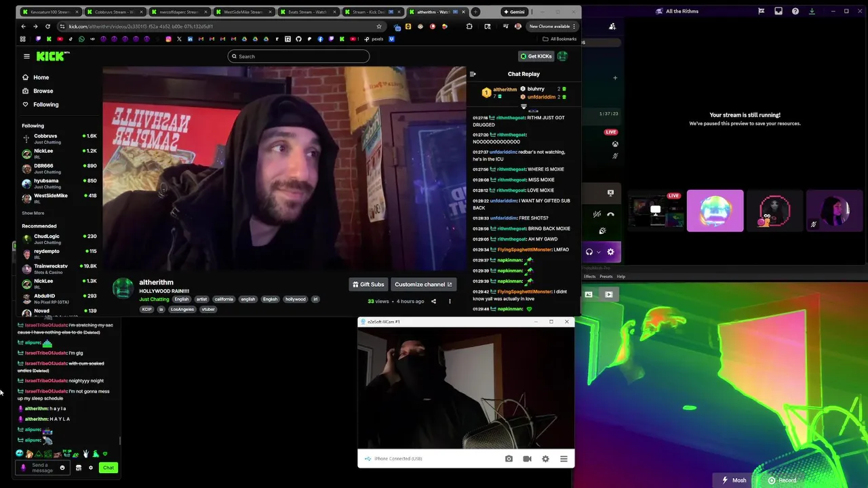Open Discord inbox icon
This screenshot has width=868, height=488.
pos(778,11)
